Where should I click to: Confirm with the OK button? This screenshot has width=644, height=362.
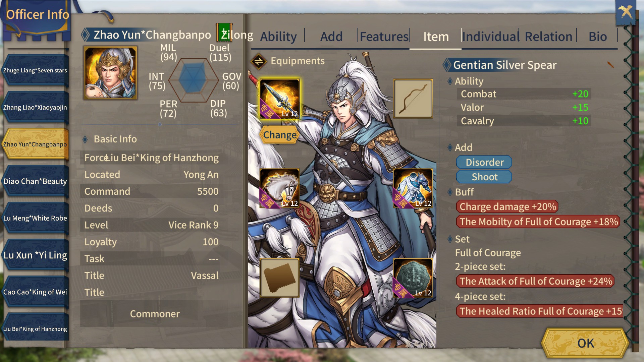click(585, 343)
